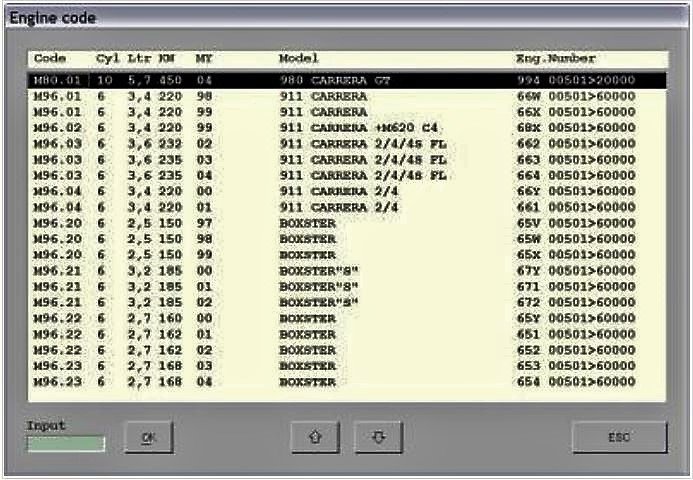Select the M96.20 Boxster row with 65W
693x480 pixels.
[x=347, y=239]
